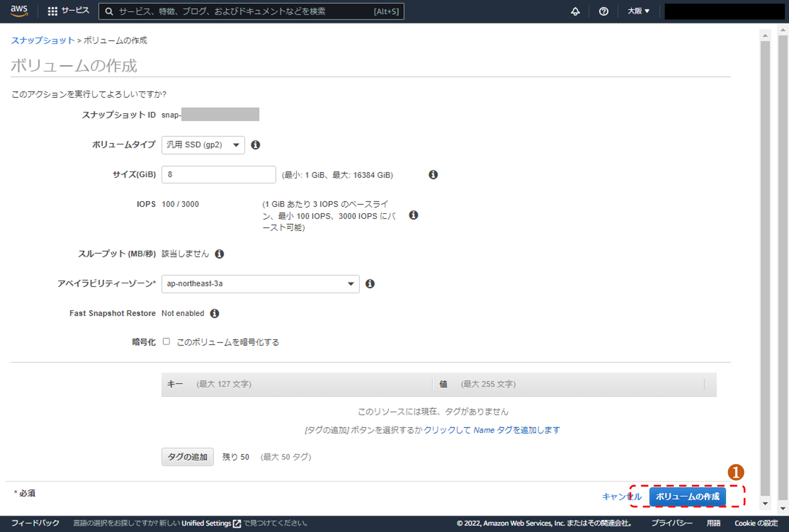Image resolution: width=789 pixels, height=532 pixels.
Task: Show info icon for size GiB
Action: click(x=433, y=175)
